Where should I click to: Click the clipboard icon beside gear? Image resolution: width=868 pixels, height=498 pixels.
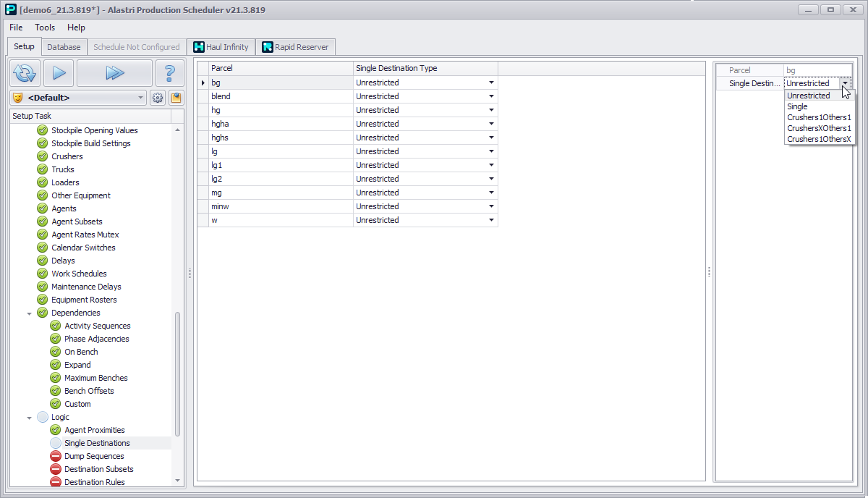click(176, 98)
